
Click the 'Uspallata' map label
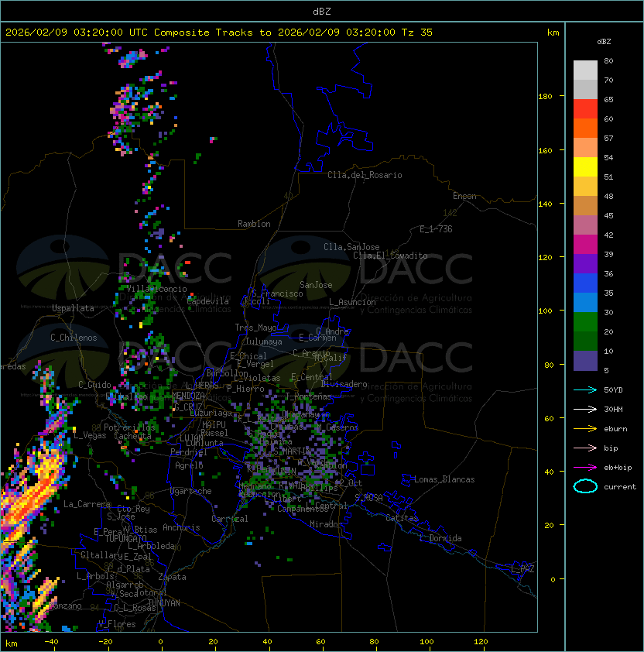coord(73,308)
